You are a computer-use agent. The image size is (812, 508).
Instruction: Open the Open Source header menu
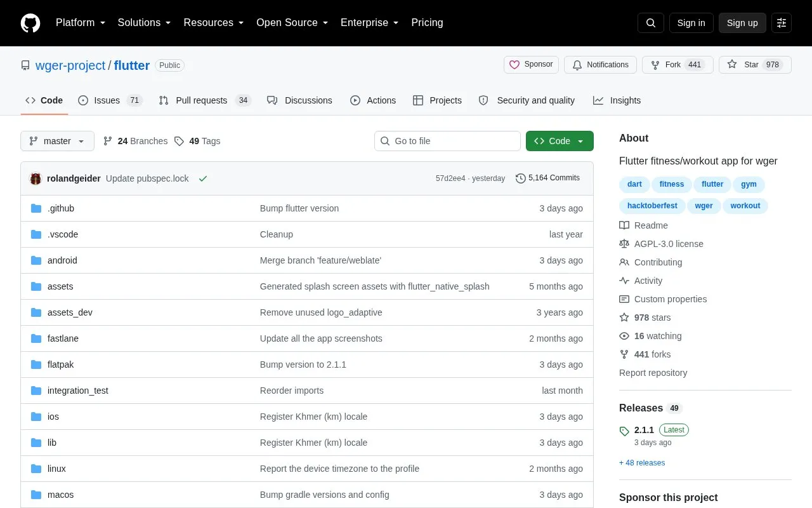[292, 23]
